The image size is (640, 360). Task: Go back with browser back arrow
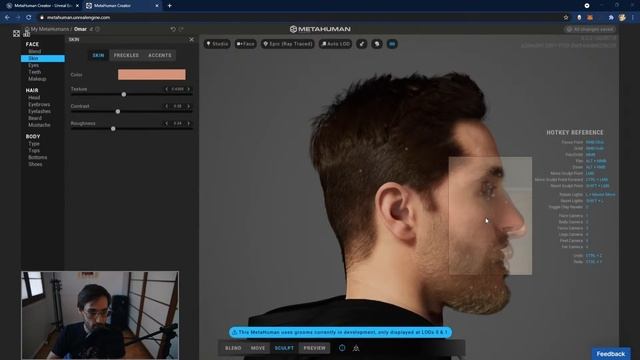pyautogui.click(x=7, y=18)
